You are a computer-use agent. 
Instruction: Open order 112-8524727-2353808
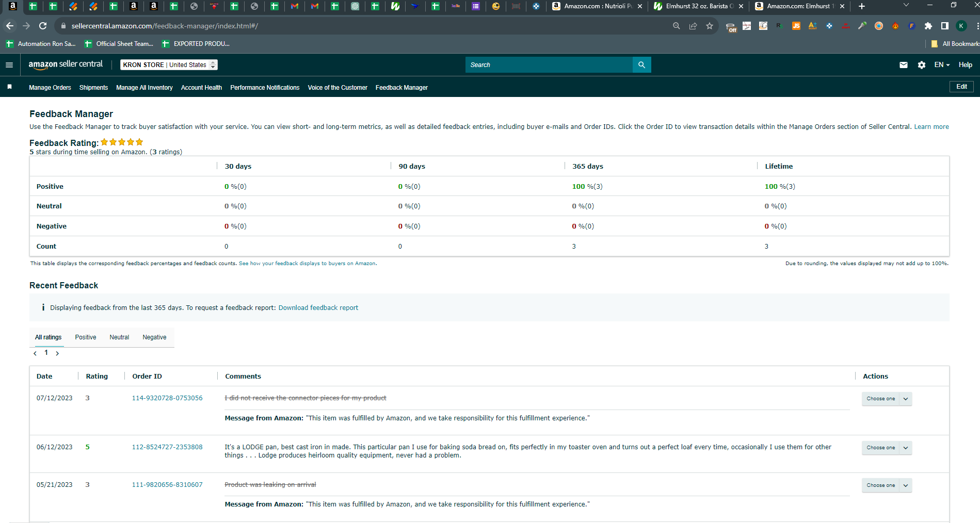[x=167, y=447]
